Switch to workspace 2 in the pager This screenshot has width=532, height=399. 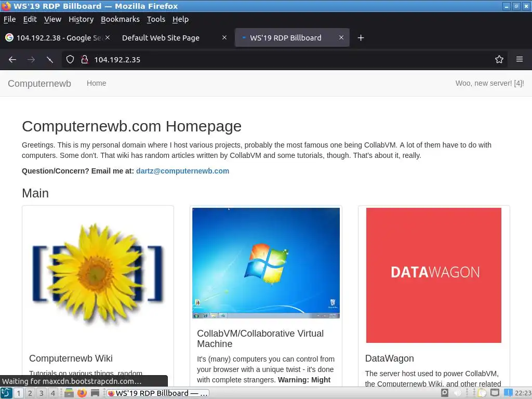(30, 393)
